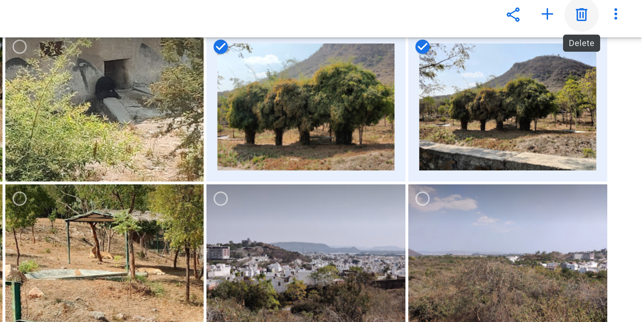This screenshot has height=322, width=644.
Task: Check the shrubland landscape photo circle
Action: pos(422,199)
